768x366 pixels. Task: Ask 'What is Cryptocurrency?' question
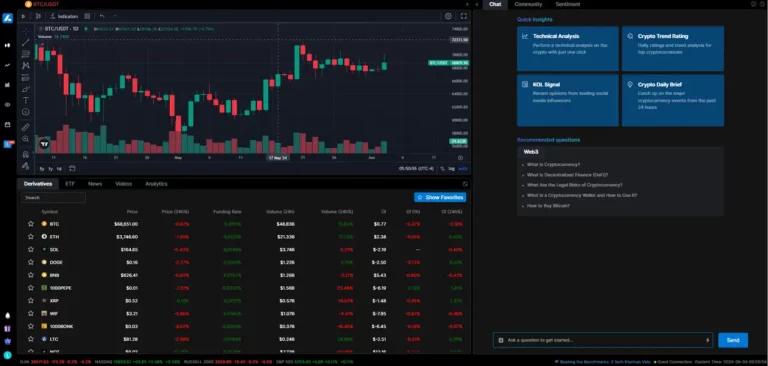[553, 165]
